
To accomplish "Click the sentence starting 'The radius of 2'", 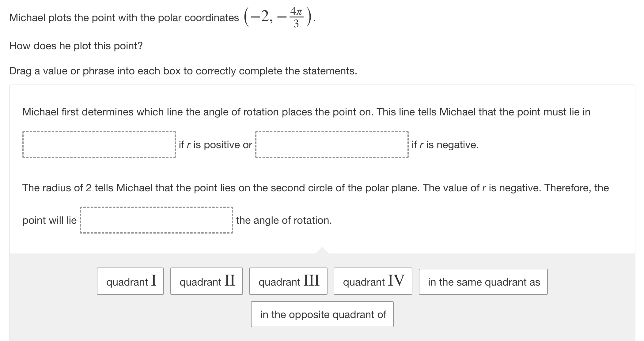I will point(316,188).
